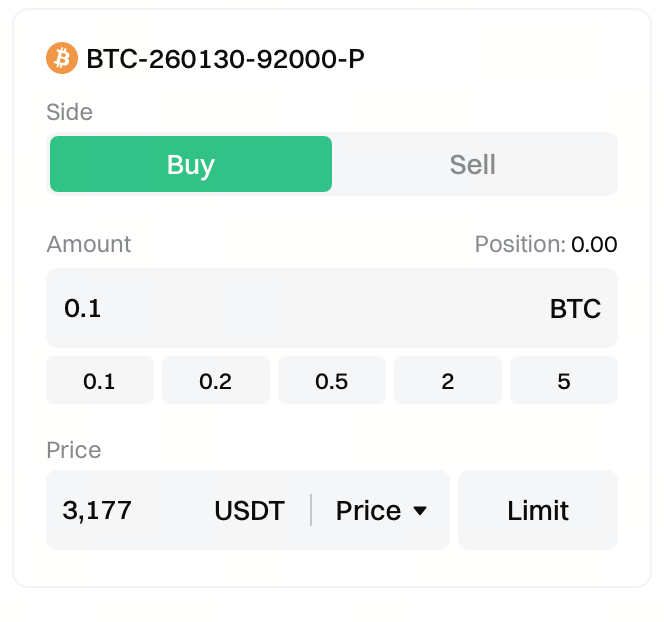Click the Side section label
The height and width of the screenshot is (622, 664).
(69, 112)
